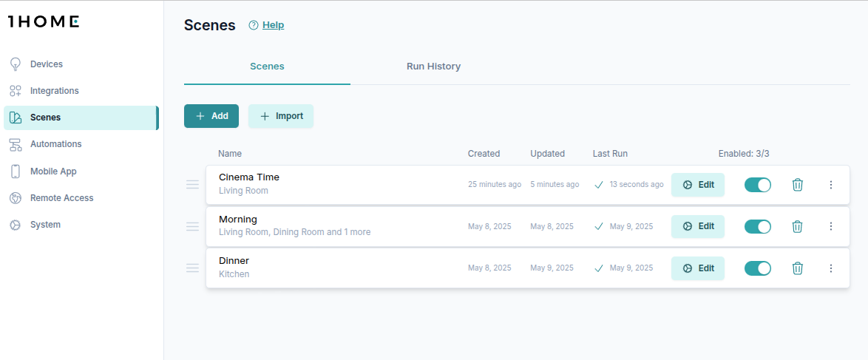Go to Integrations in the sidebar
This screenshot has height=360, width=868.
click(x=54, y=91)
